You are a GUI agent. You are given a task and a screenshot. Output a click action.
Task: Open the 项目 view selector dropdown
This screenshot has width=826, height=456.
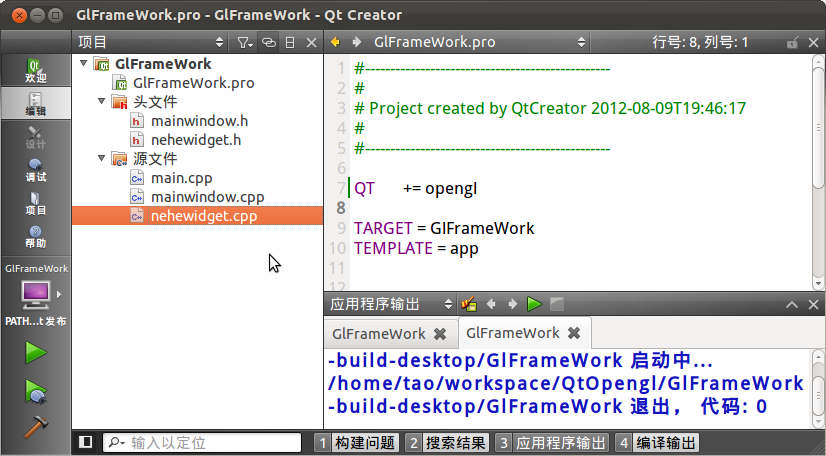151,43
